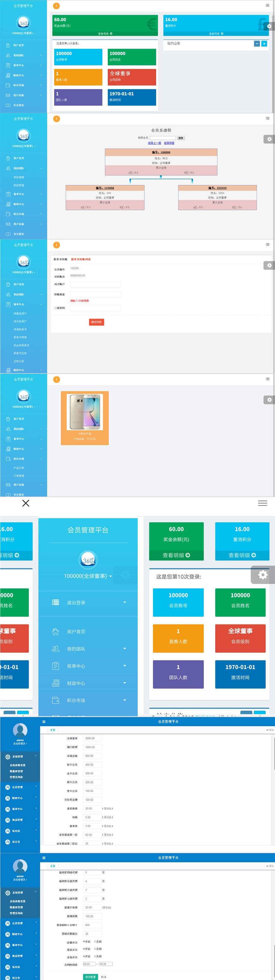Click the house icon in the slide-out mobile menu

[x=56, y=631]
